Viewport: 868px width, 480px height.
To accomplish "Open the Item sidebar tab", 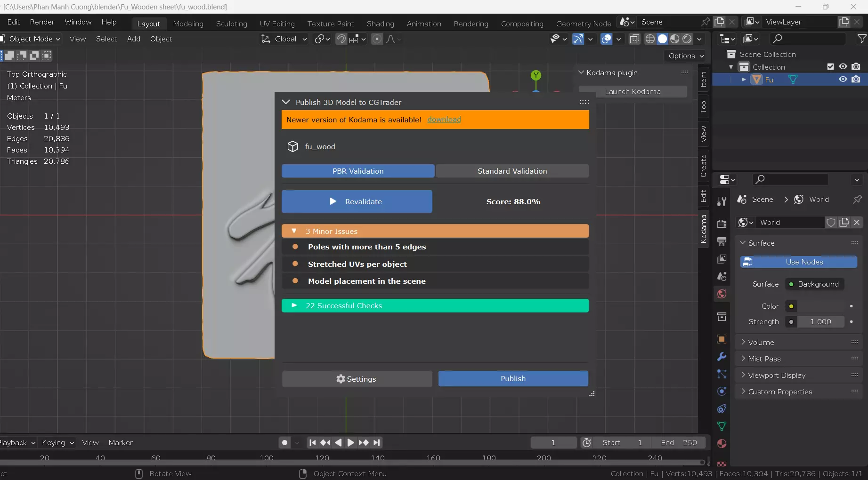I will point(703,79).
